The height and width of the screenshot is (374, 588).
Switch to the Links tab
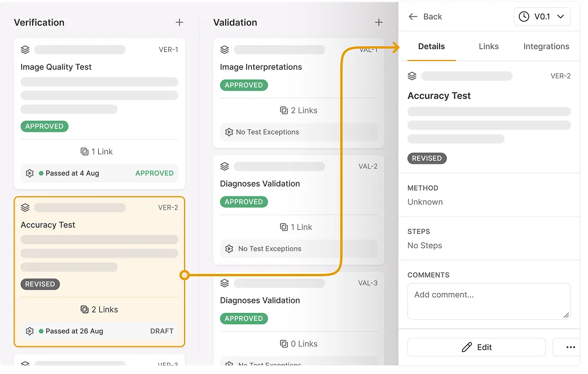click(489, 46)
